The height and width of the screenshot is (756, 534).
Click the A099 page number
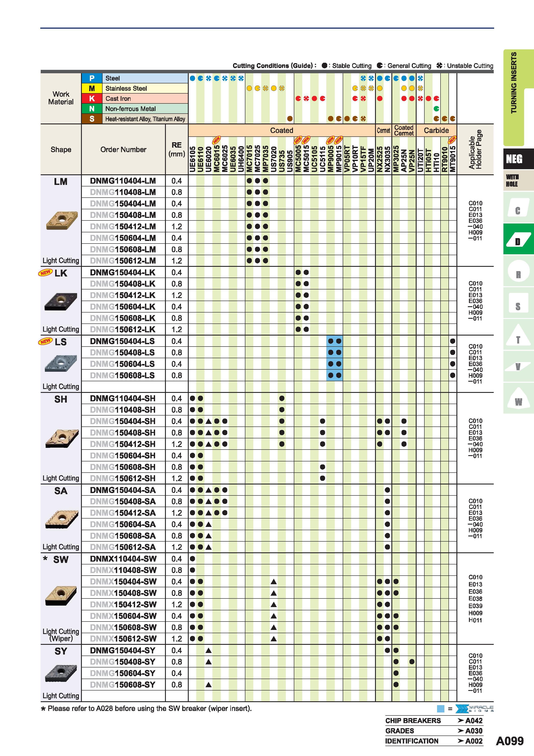(x=510, y=741)
